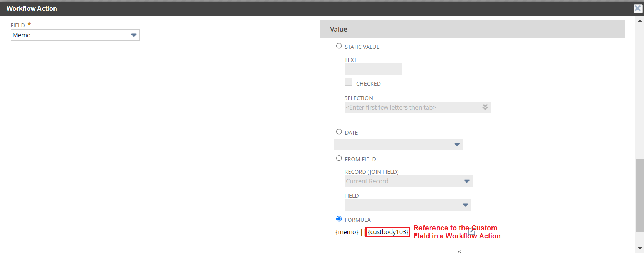This screenshot has width=644, height=253.
Task: Click the Value section header
Action: coord(473,29)
